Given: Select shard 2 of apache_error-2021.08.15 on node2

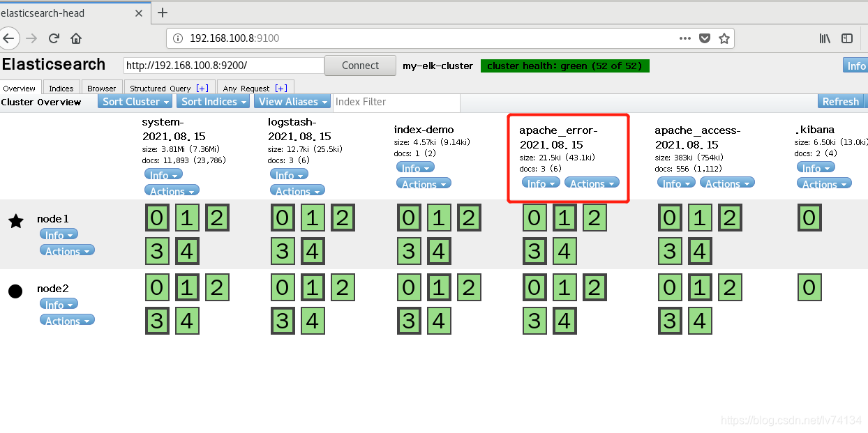Looking at the screenshot, I should (594, 287).
